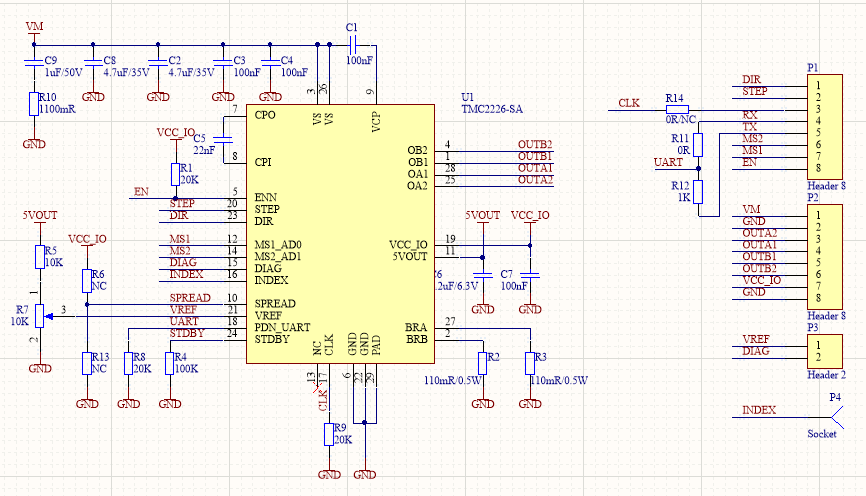Click the 1K value of R12
Image resolution: width=866 pixels, height=496 pixels.
(x=684, y=197)
